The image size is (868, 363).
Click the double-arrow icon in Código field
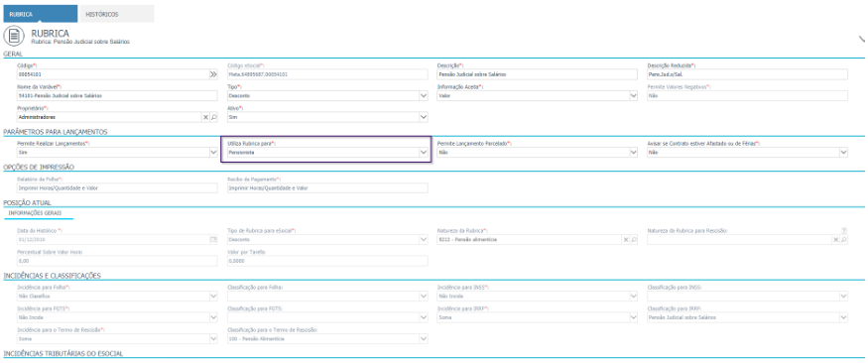coord(213,74)
